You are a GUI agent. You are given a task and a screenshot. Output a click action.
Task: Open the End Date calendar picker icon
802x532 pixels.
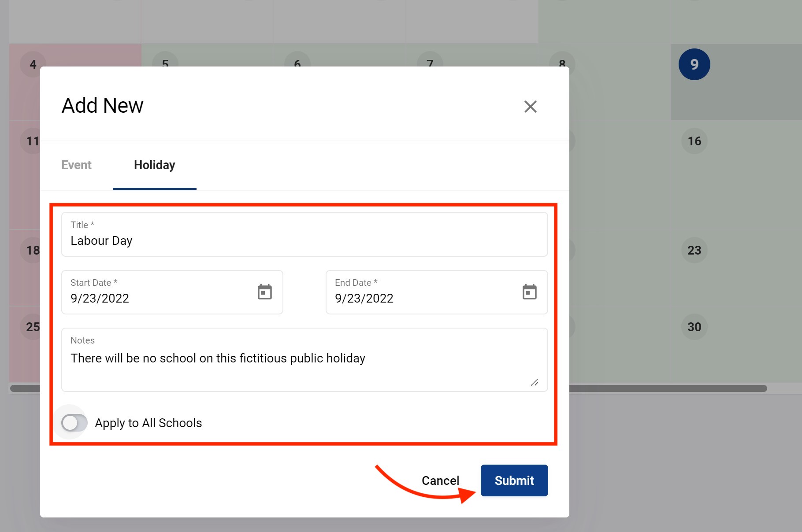coord(529,292)
